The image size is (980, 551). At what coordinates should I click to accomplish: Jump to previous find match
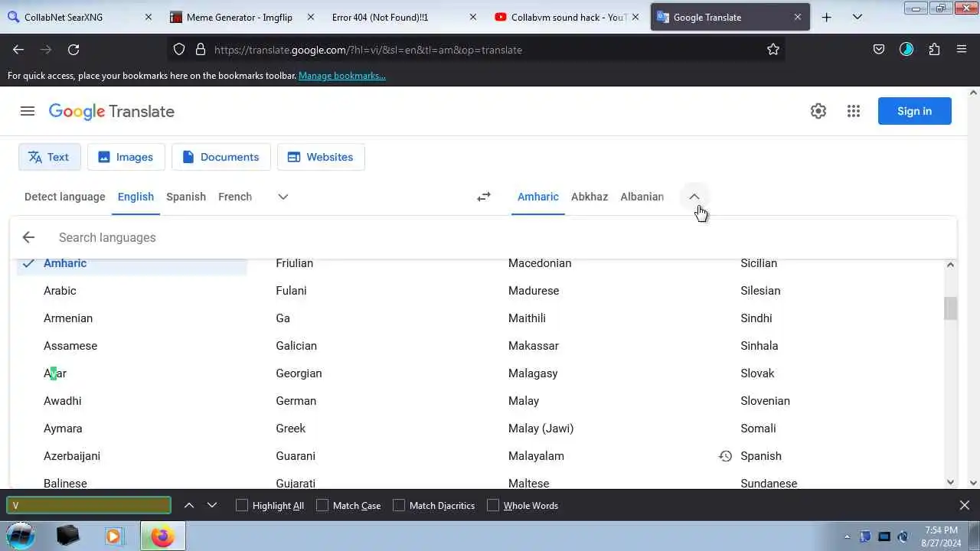pos(189,505)
